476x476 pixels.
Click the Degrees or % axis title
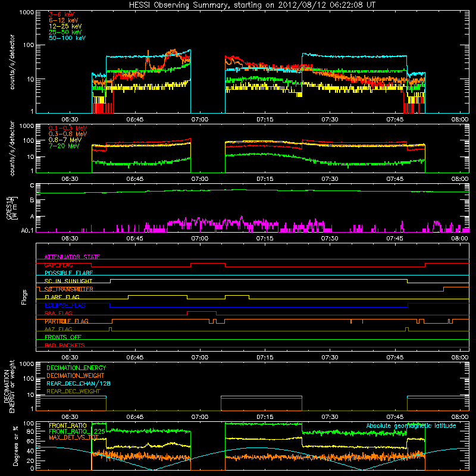(15, 446)
